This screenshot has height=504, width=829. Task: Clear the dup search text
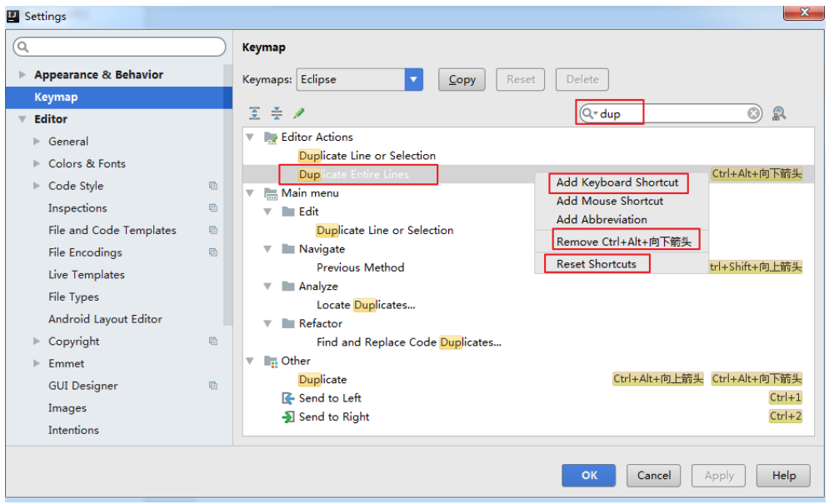click(753, 113)
